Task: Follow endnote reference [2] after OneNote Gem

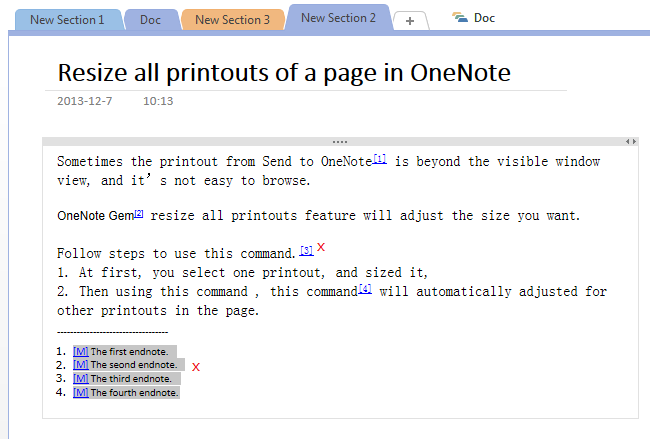Action: 139,214
